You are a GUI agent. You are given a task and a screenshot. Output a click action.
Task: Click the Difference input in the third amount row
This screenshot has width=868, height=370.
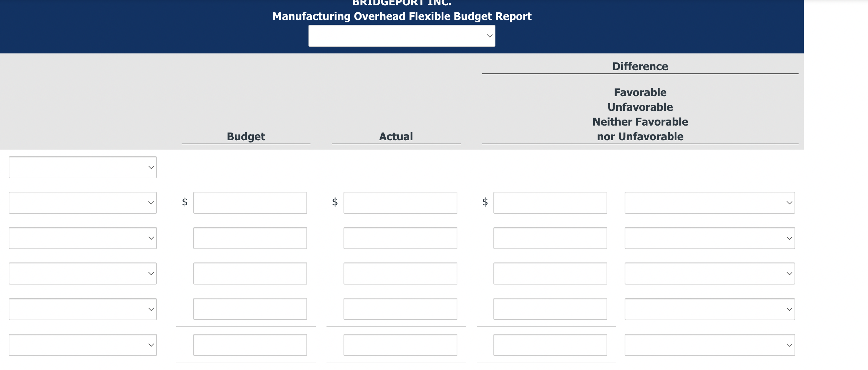[550, 273]
